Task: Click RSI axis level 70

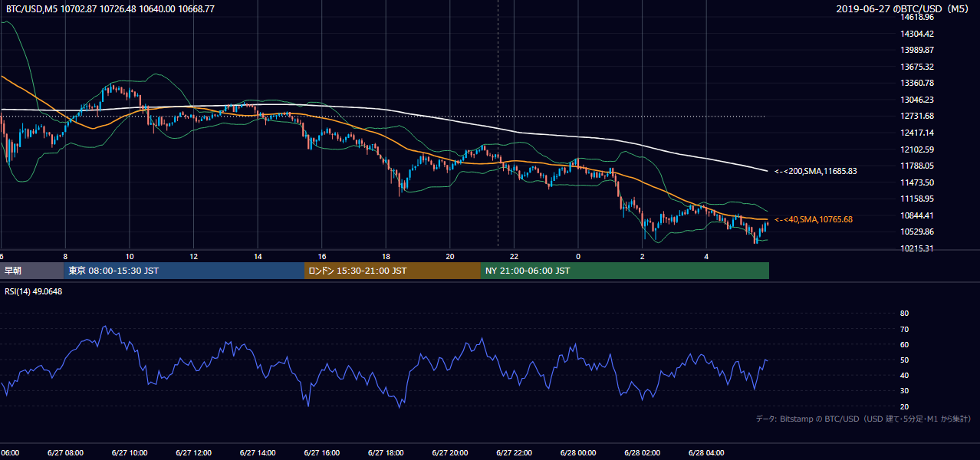Action: point(905,329)
